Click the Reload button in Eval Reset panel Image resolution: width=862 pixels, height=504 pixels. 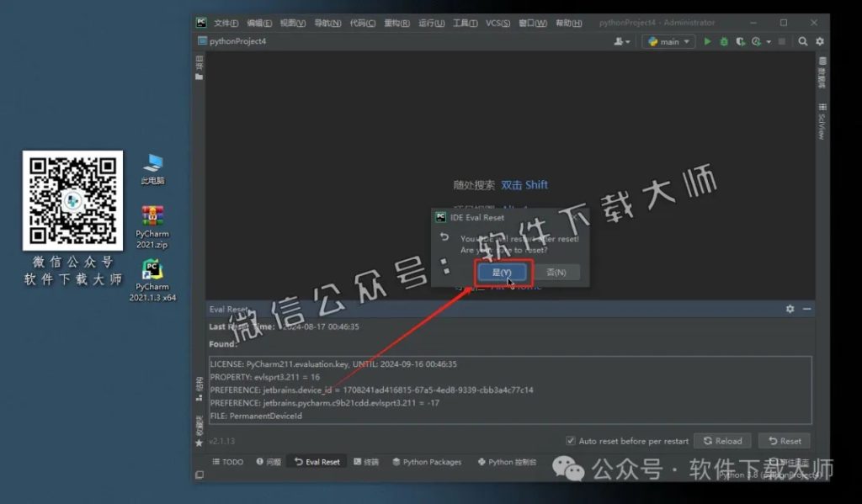point(723,440)
